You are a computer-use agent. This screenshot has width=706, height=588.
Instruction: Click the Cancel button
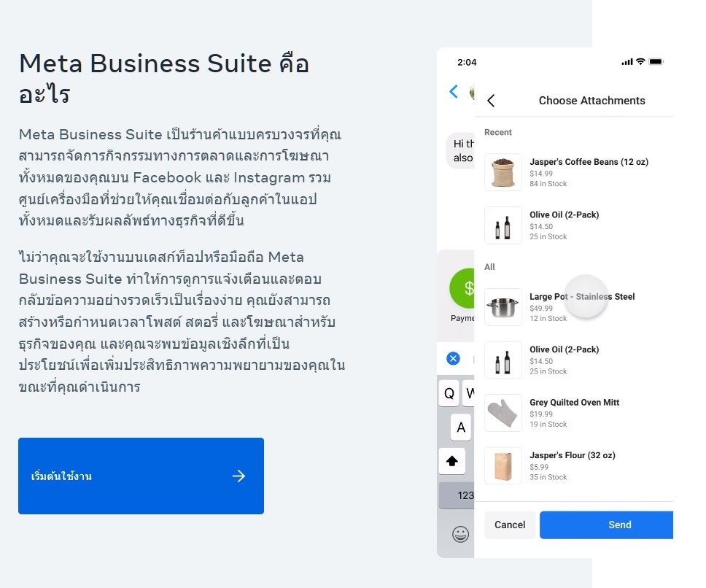click(x=510, y=525)
